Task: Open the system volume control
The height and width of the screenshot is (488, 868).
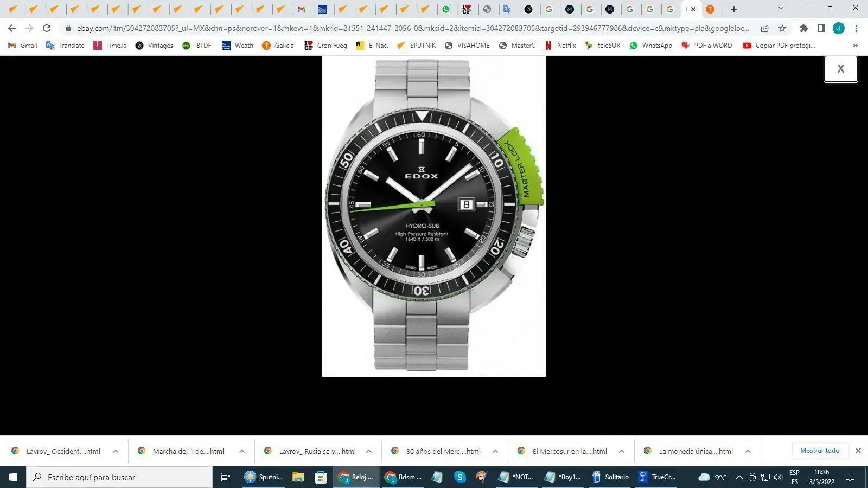Action: (778, 477)
